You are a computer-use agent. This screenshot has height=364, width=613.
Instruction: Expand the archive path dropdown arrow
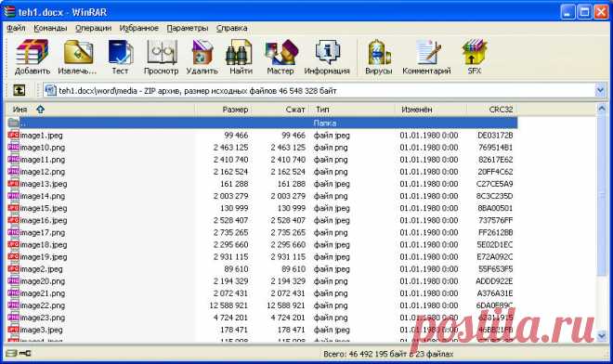pos(601,91)
